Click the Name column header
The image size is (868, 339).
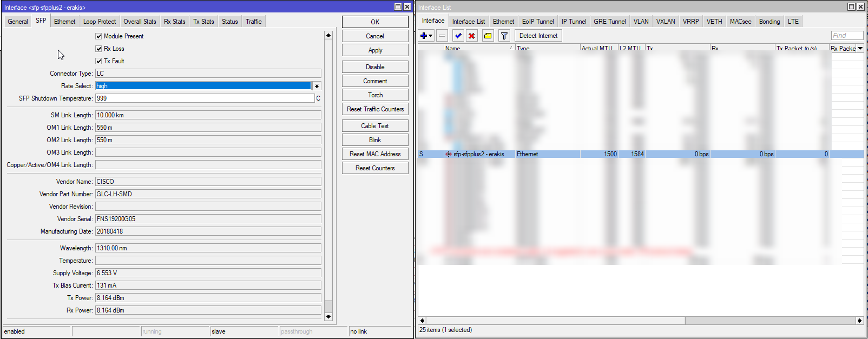[479, 48]
